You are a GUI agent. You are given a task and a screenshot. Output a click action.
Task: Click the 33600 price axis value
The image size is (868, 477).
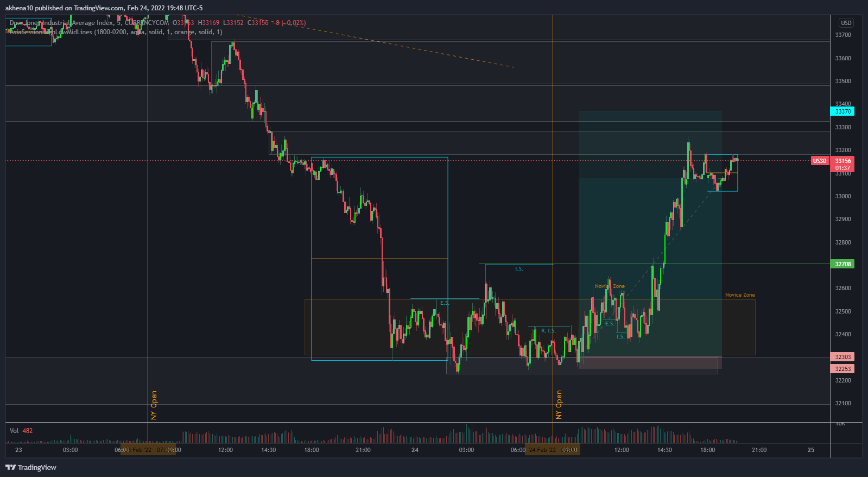tap(843, 58)
